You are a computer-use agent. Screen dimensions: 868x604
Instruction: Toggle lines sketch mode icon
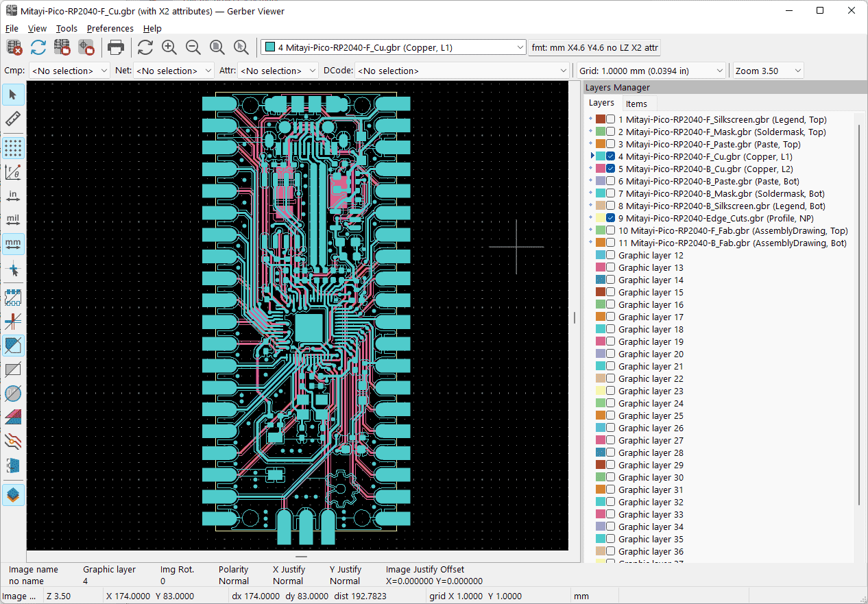point(13,321)
